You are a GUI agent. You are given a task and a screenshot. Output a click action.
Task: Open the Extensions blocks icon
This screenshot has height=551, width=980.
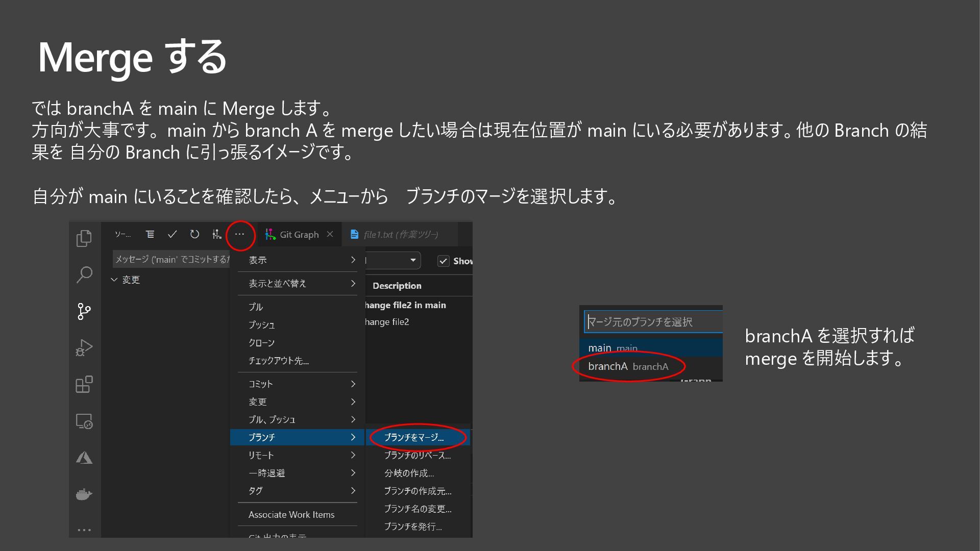pyautogui.click(x=84, y=385)
